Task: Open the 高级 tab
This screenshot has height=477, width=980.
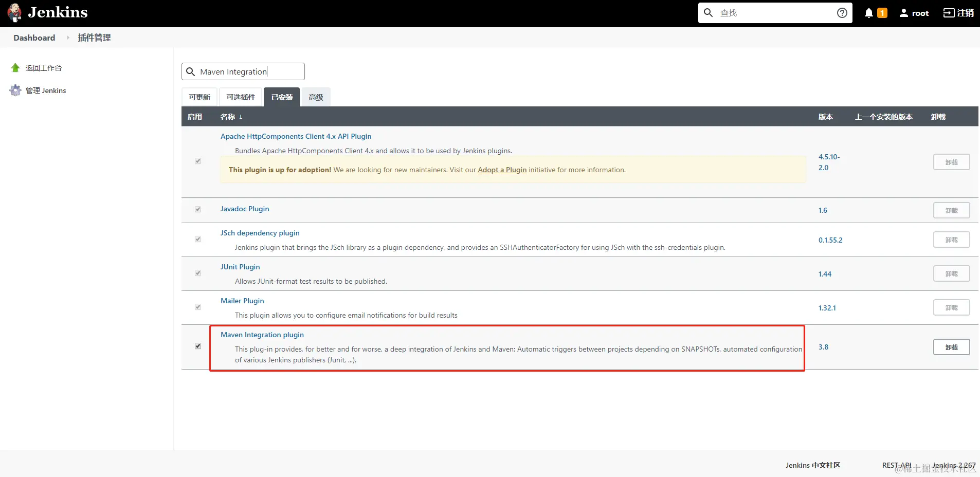Action: pos(316,97)
